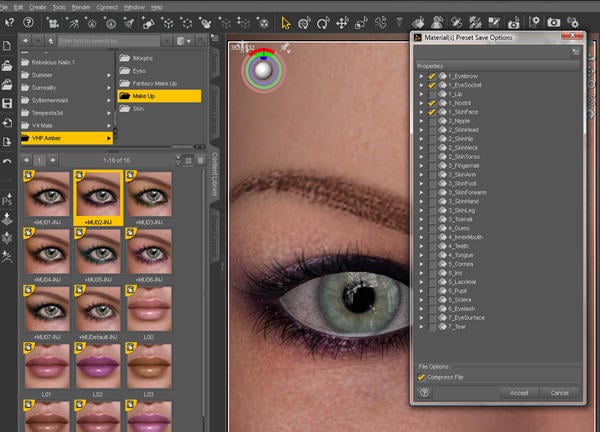The height and width of the screenshot is (432, 600).
Task: Uncheck the 1_Eyebrow material checkbox
Action: 432,76
